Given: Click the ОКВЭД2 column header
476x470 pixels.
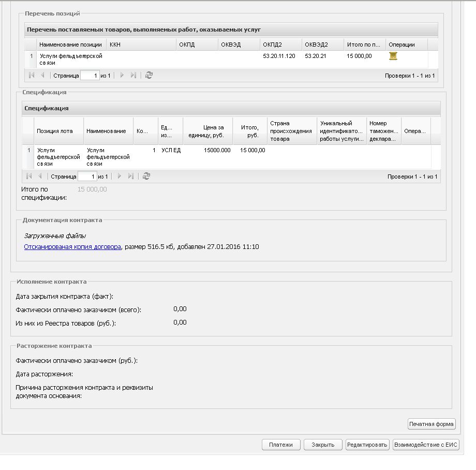Looking at the screenshot, I should pyautogui.click(x=323, y=45).
